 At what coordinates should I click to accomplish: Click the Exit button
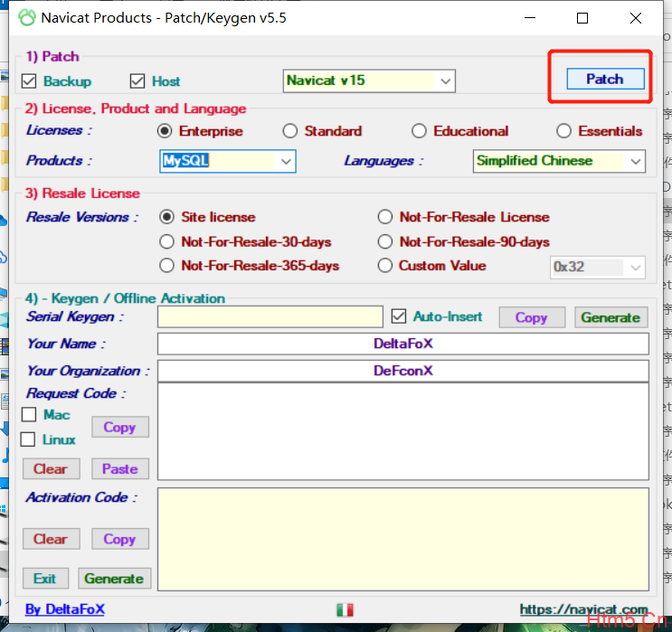coord(45,579)
